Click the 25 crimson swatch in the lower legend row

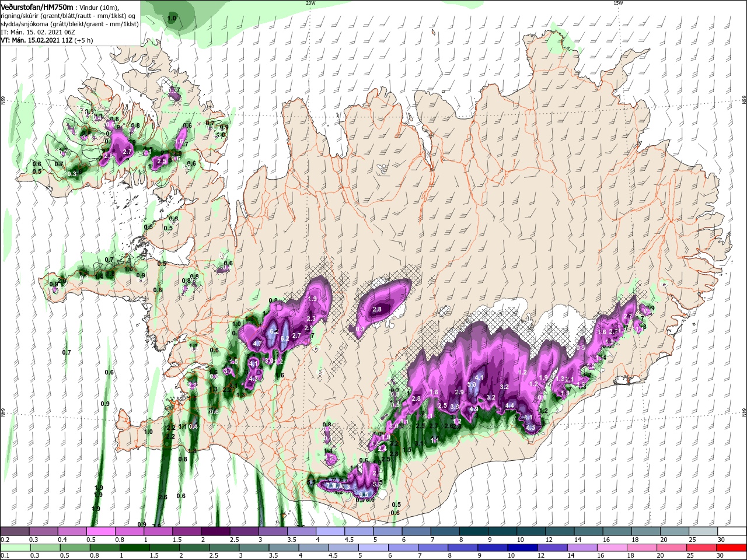point(701,547)
